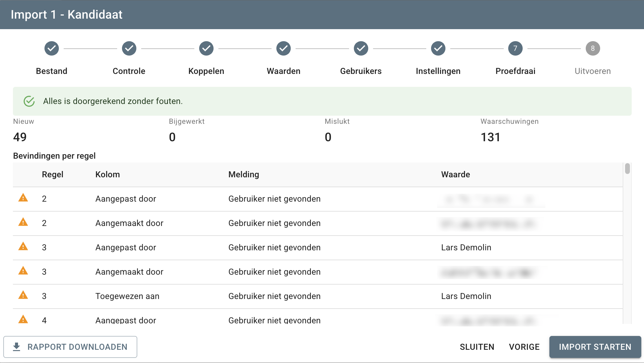Click warning icon for row 3 Toegewezen aan
Viewport: 644px width, 363px height.
[23, 295]
